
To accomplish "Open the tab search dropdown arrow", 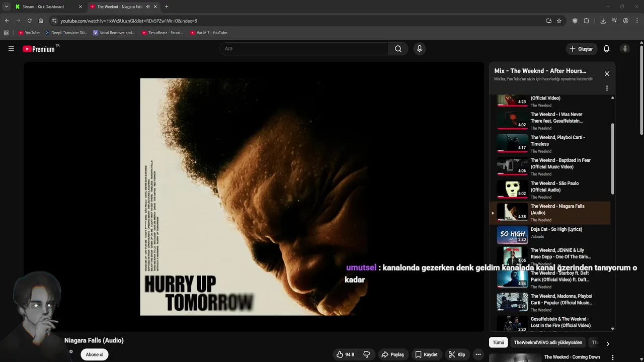I will click(x=6, y=7).
